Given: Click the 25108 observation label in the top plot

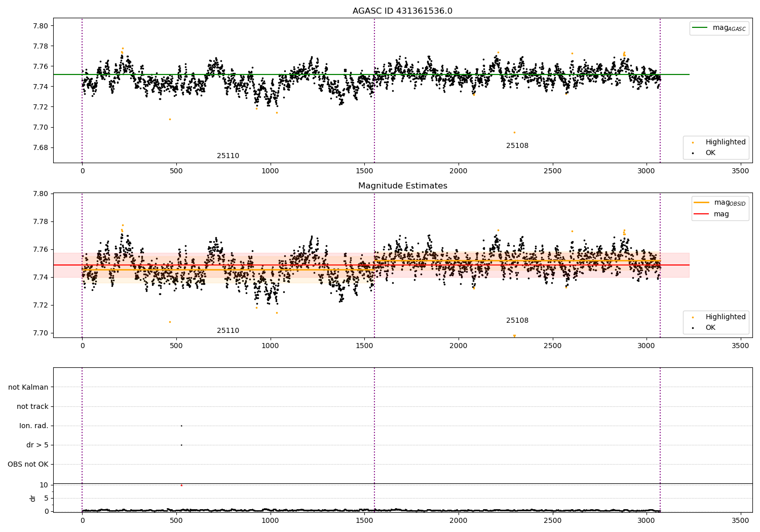Looking at the screenshot, I should coord(517,146).
